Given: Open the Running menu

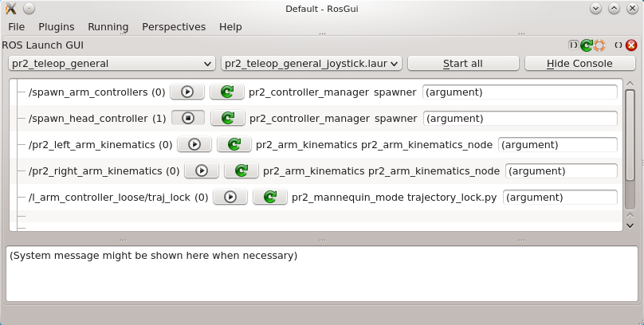Looking at the screenshot, I should click(108, 26).
